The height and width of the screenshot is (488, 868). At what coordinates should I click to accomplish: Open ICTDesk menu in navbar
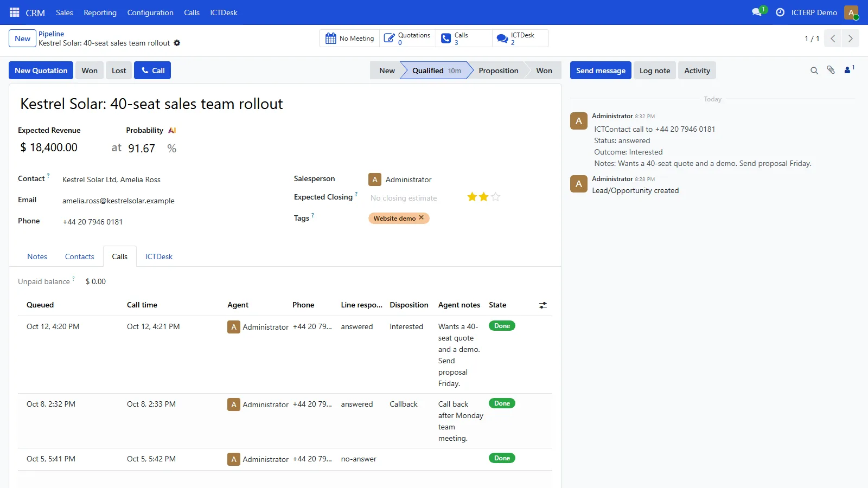224,12
